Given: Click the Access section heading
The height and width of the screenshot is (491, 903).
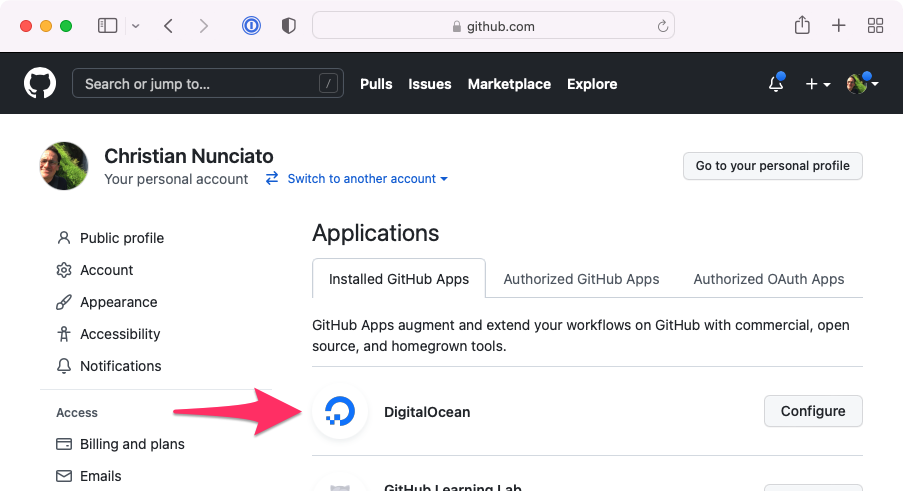Looking at the screenshot, I should point(77,412).
